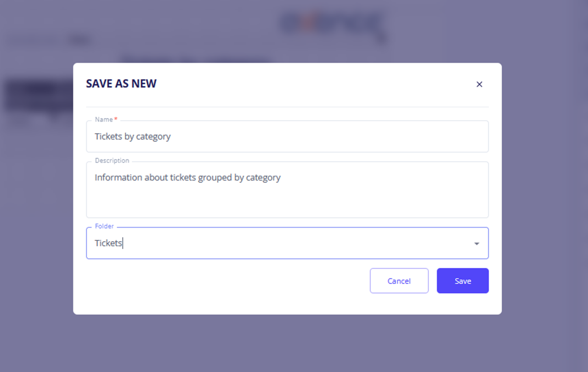Image resolution: width=588 pixels, height=372 pixels.
Task: Click the Folder field label
Action: pyautogui.click(x=104, y=226)
